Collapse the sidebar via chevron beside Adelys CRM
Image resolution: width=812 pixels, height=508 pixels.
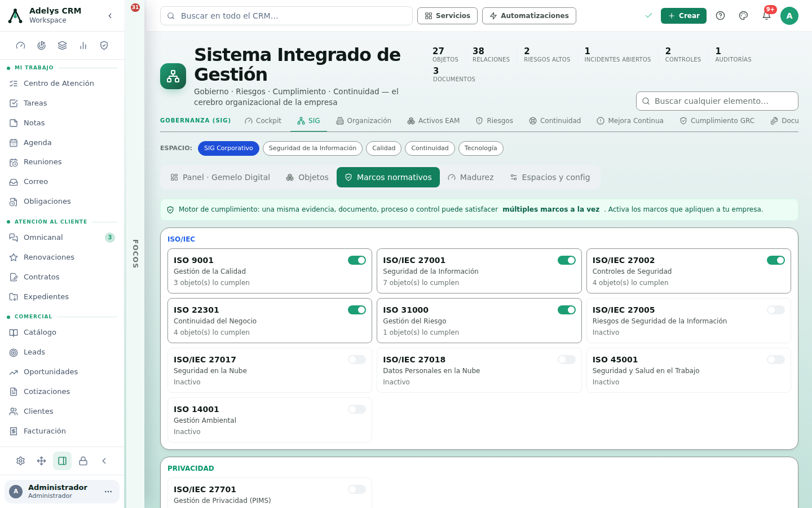110,16
